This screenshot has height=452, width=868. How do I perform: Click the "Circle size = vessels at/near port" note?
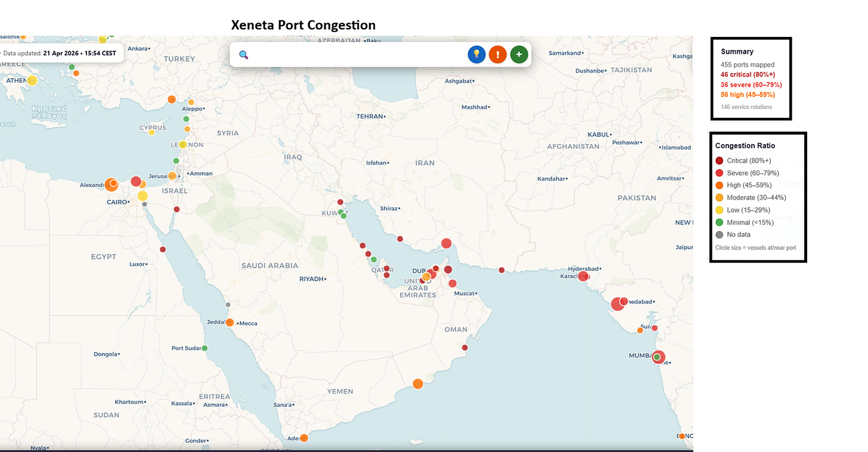(x=755, y=248)
